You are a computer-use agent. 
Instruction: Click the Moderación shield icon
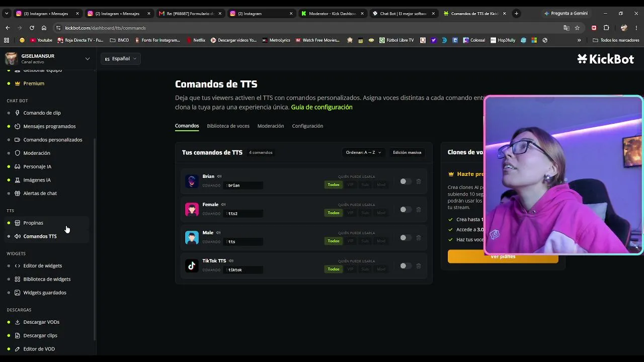18,153
